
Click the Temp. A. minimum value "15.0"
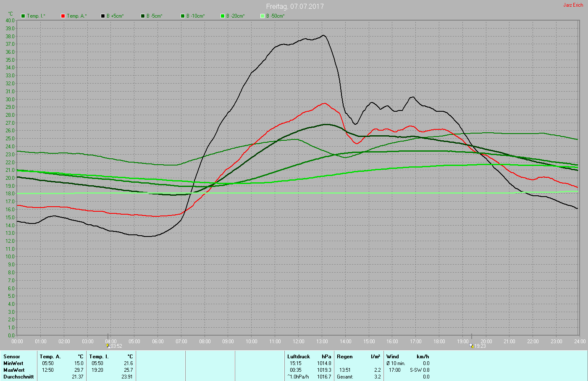[79, 363]
